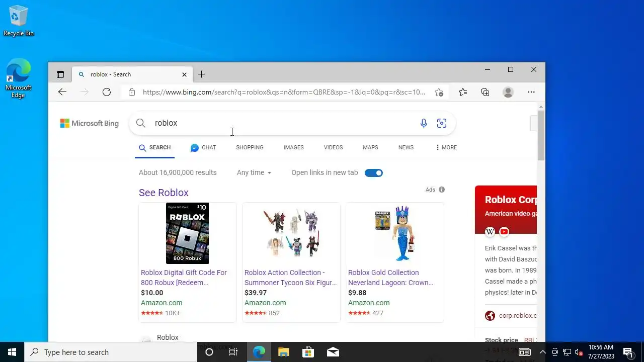Click Amazon.com under the $9.88 item
644x362 pixels.
[369, 303]
